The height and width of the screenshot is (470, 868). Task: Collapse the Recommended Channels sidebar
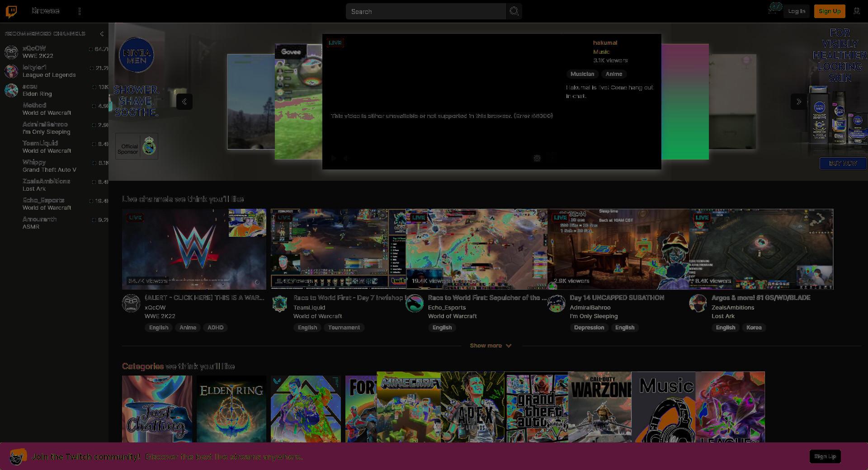click(102, 34)
